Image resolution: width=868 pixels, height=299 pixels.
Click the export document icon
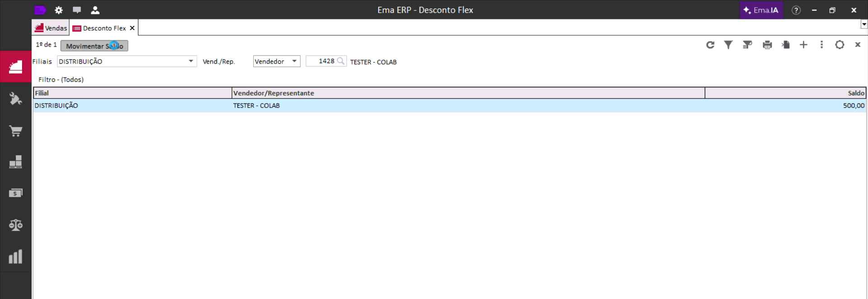pyautogui.click(x=786, y=45)
